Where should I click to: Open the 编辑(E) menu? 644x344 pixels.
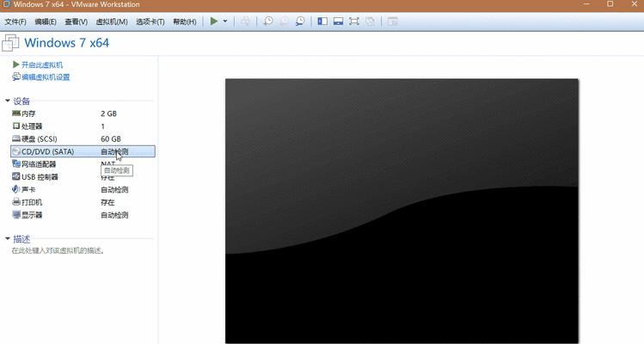click(46, 21)
